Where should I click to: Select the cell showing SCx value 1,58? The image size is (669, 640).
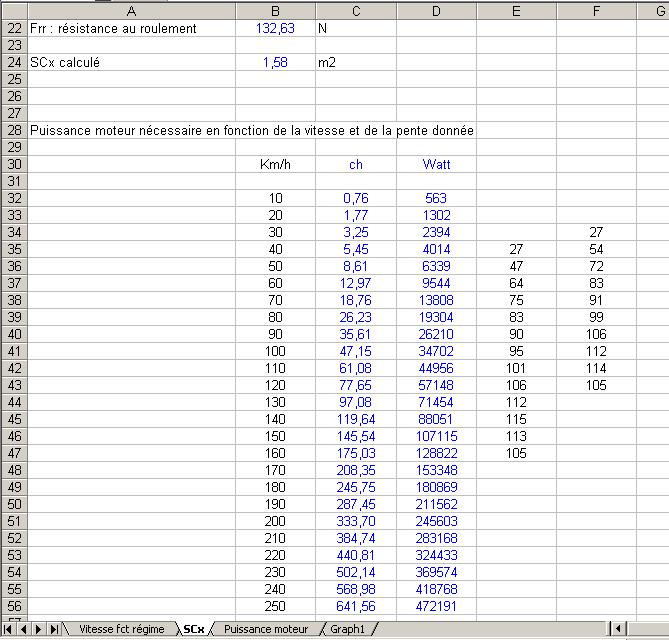(276, 62)
